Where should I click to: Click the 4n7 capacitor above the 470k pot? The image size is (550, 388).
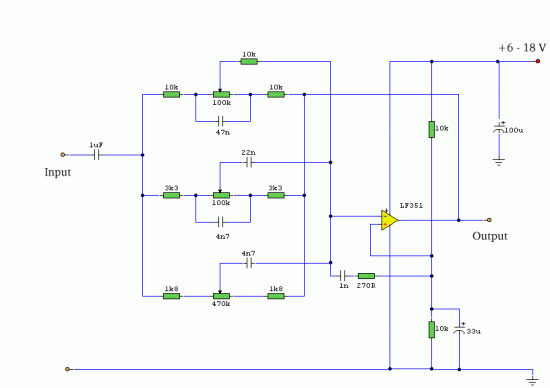click(249, 263)
